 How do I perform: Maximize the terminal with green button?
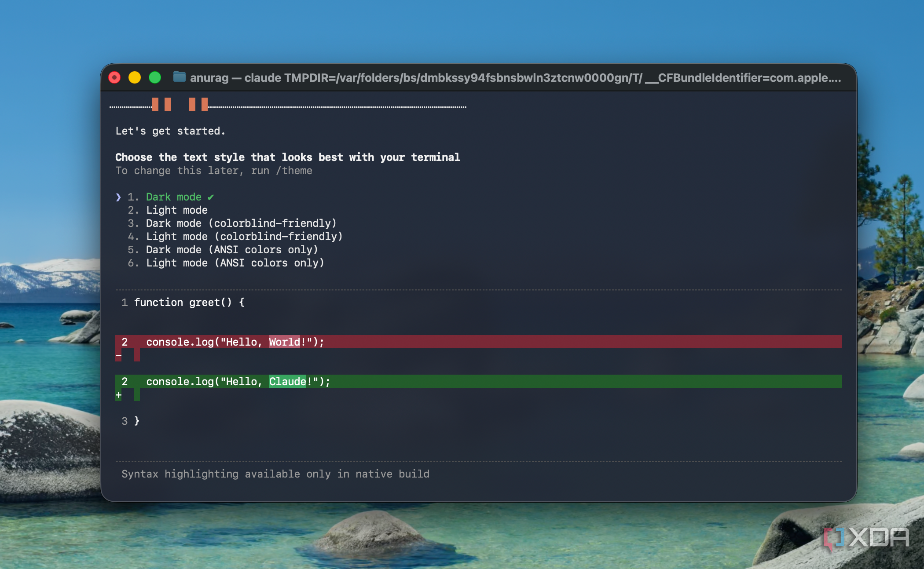(155, 78)
